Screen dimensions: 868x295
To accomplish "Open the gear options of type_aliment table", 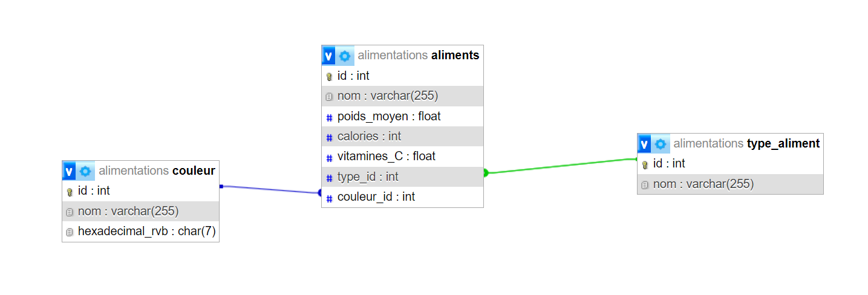I will [661, 144].
